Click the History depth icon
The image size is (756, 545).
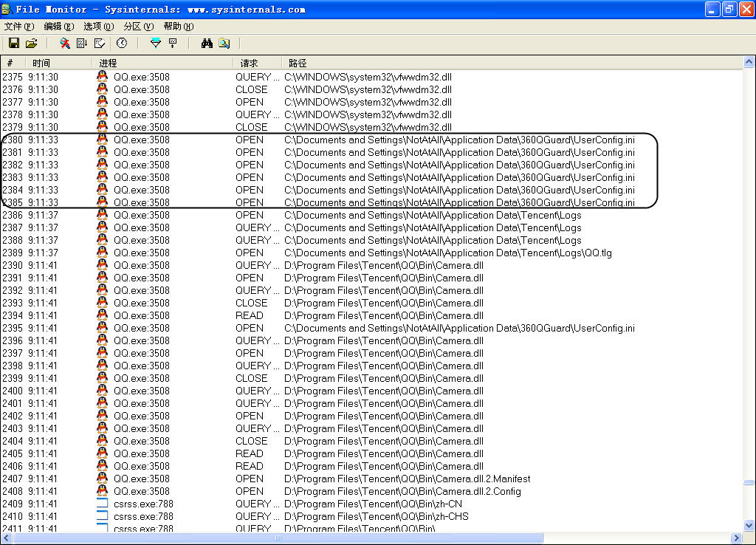[x=173, y=44]
